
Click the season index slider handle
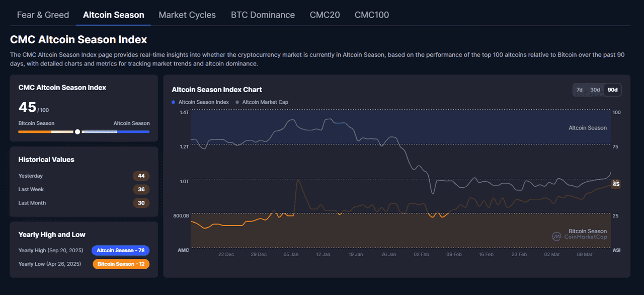[x=77, y=131]
